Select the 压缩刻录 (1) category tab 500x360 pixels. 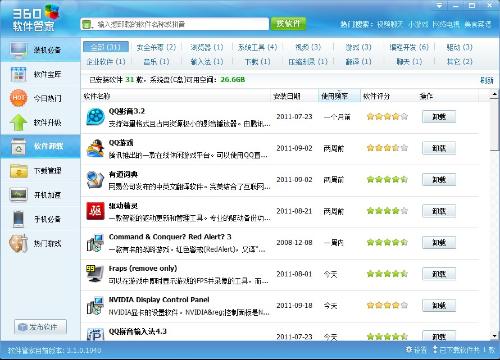tap(308, 62)
